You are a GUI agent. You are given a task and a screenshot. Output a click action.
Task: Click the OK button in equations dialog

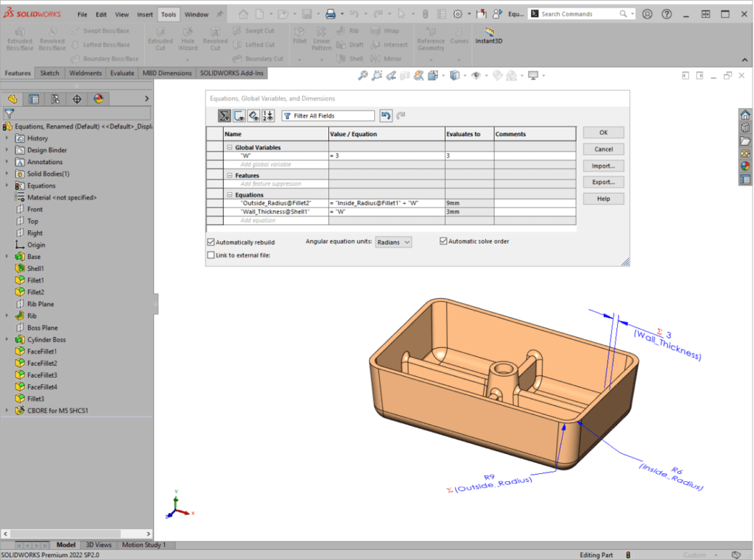click(603, 132)
